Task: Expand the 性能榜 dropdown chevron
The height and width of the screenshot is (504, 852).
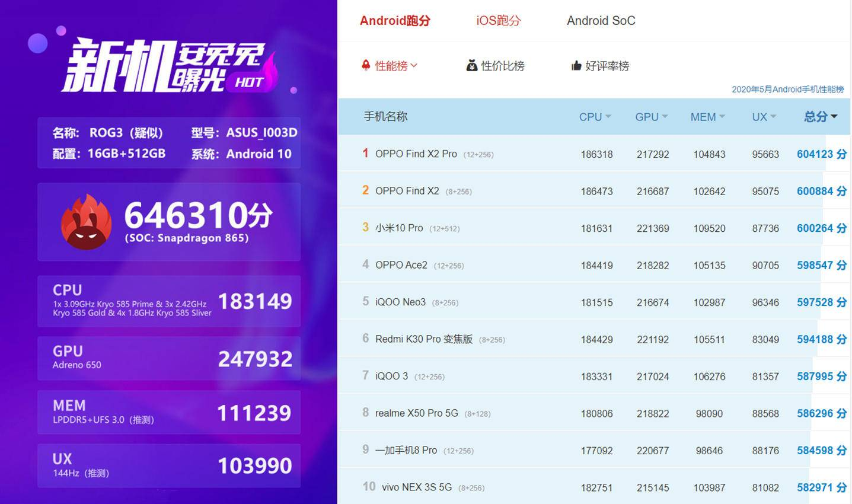Action: pyautogui.click(x=414, y=65)
